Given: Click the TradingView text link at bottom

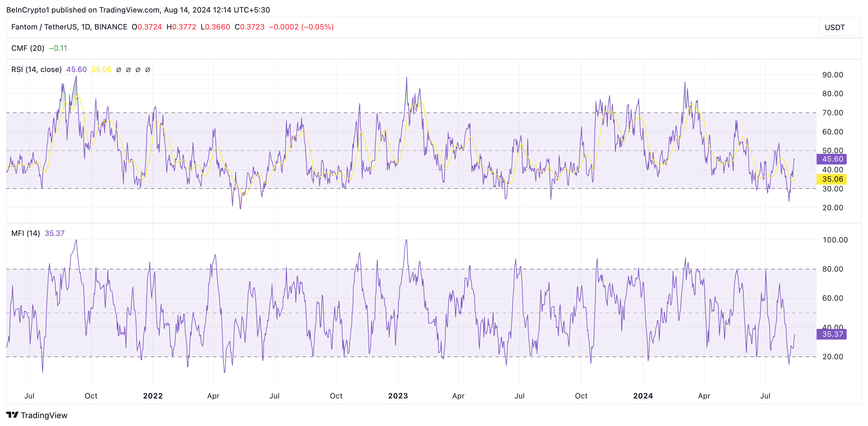Looking at the screenshot, I should (x=44, y=415).
